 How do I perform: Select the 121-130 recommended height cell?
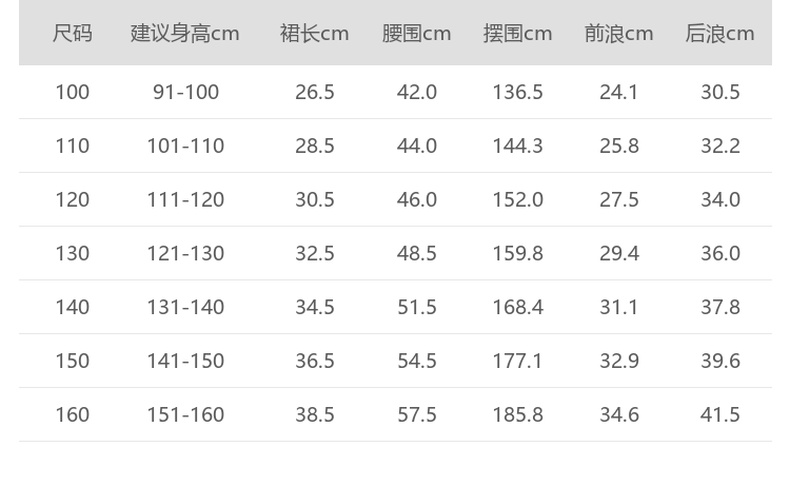click(185, 254)
